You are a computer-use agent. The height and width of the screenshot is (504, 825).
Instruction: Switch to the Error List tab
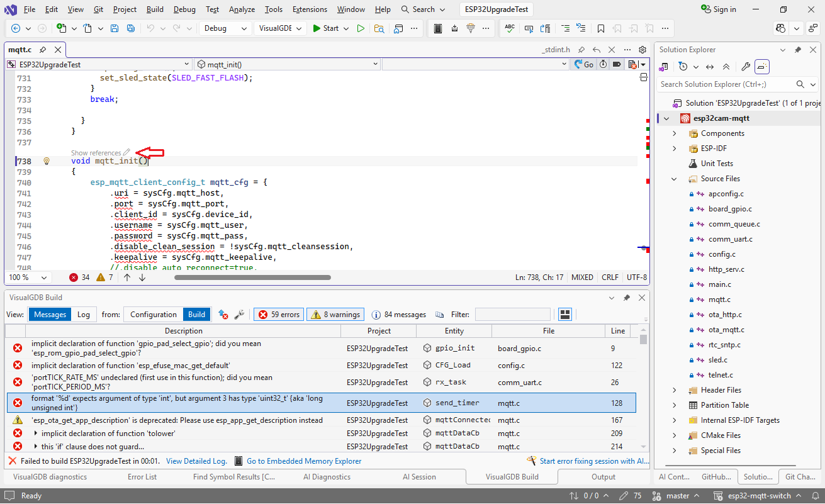pyautogui.click(x=142, y=477)
